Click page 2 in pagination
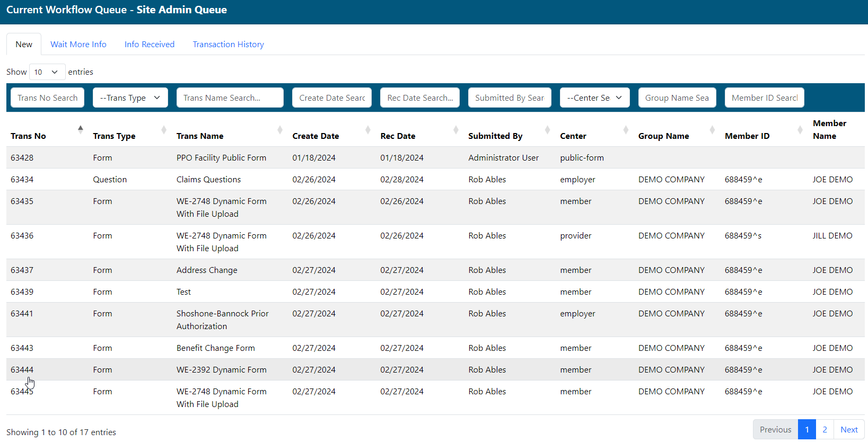This screenshot has width=868, height=442. click(x=825, y=430)
